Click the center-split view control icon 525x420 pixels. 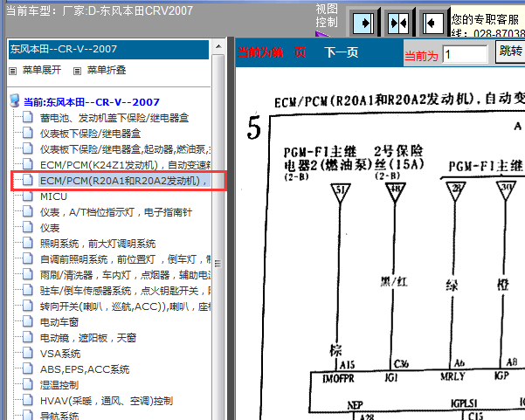(398, 23)
